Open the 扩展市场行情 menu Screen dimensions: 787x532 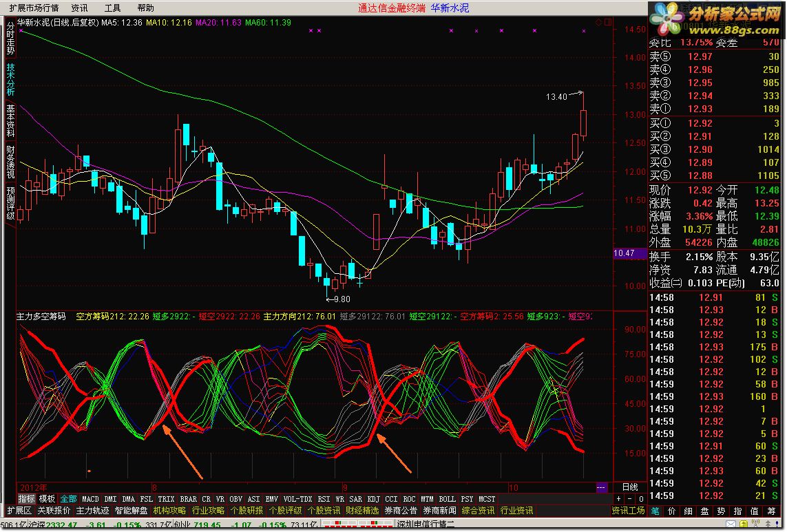coord(34,8)
